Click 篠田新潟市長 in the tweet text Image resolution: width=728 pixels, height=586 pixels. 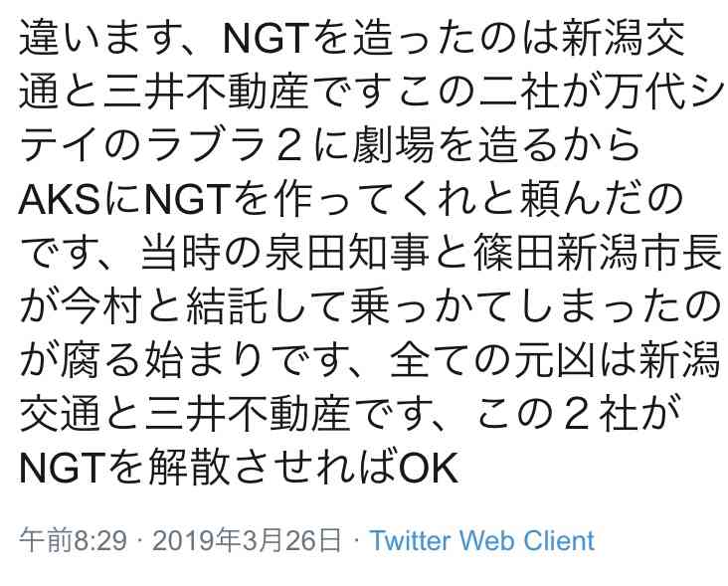click(598, 253)
